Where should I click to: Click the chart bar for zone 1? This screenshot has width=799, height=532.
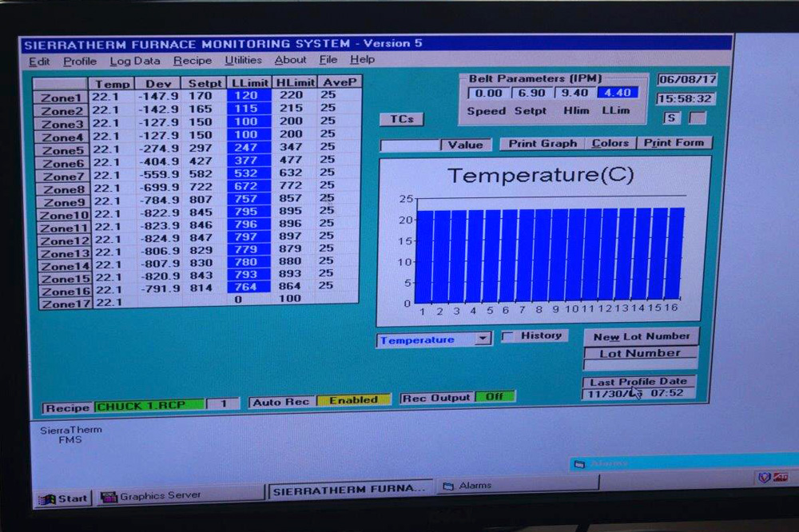point(424,256)
